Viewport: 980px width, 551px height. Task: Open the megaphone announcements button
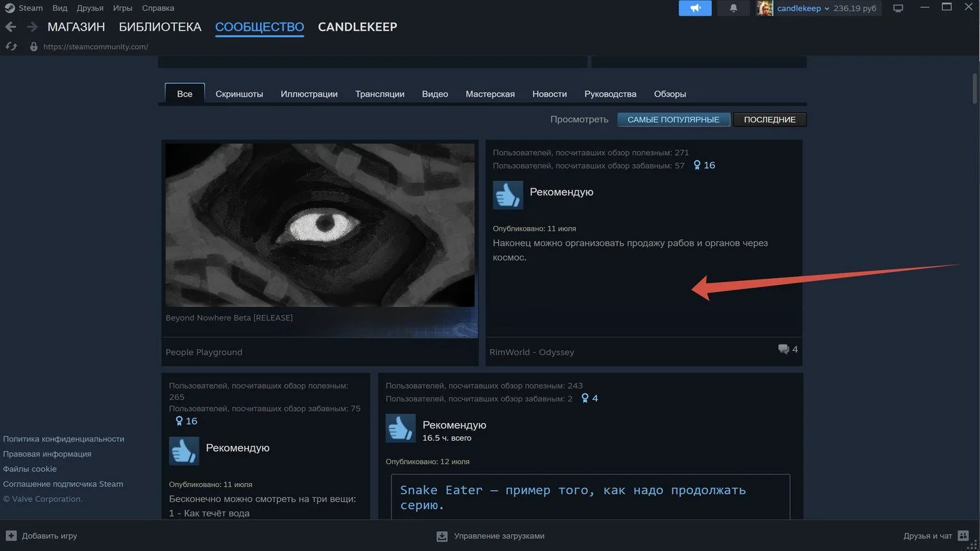pos(695,8)
